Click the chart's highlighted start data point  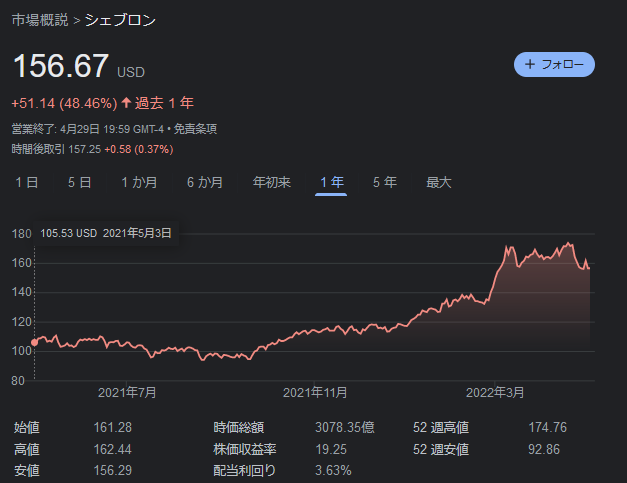(x=34, y=342)
